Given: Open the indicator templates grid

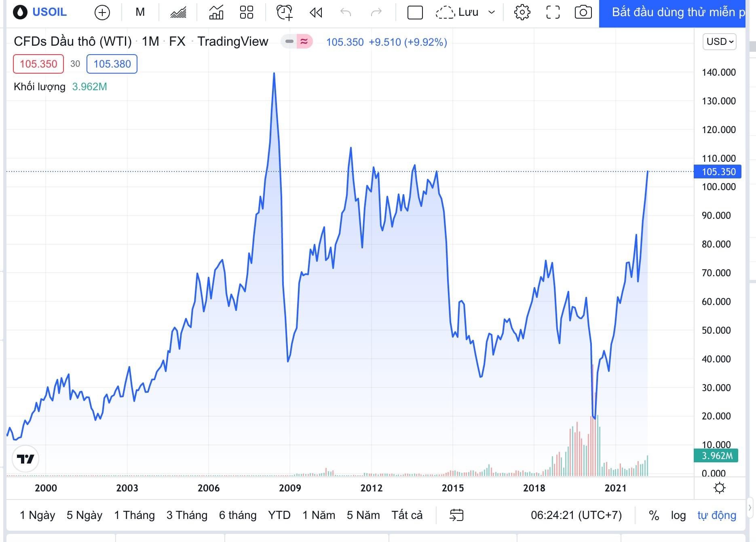Looking at the screenshot, I should 247,13.
